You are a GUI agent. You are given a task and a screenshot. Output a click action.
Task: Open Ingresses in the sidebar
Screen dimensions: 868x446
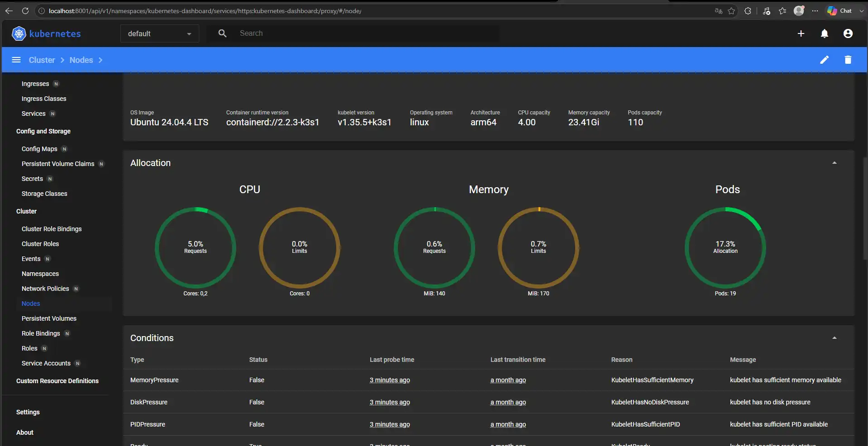(35, 84)
